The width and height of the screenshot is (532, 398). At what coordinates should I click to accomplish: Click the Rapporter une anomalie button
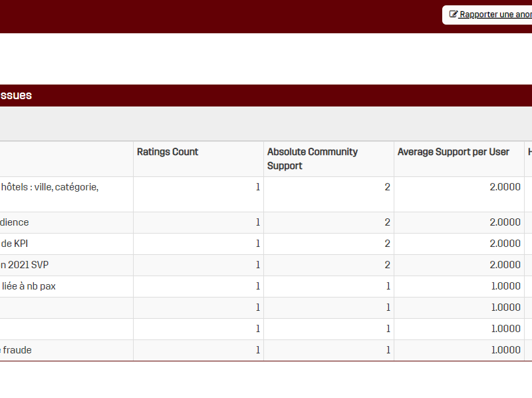[x=487, y=15]
